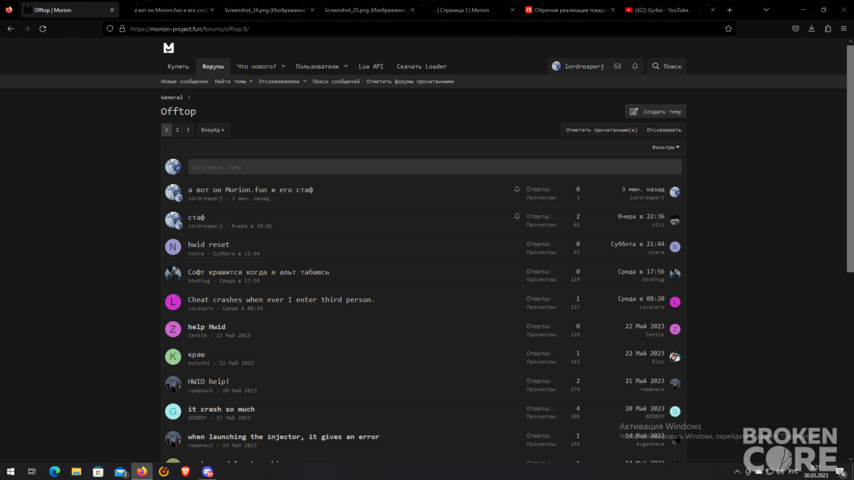Open Brave browser from taskbar

(x=185, y=471)
